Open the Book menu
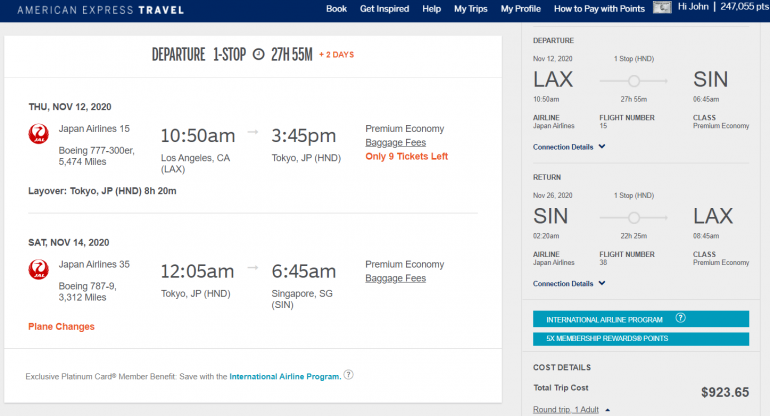Viewport: 770px width, 416px height. click(x=337, y=9)
